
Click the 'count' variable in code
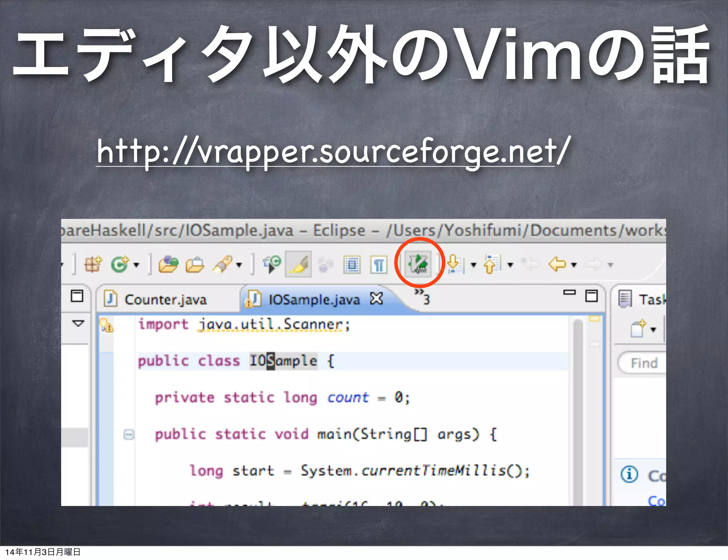(x=348, y=398)
